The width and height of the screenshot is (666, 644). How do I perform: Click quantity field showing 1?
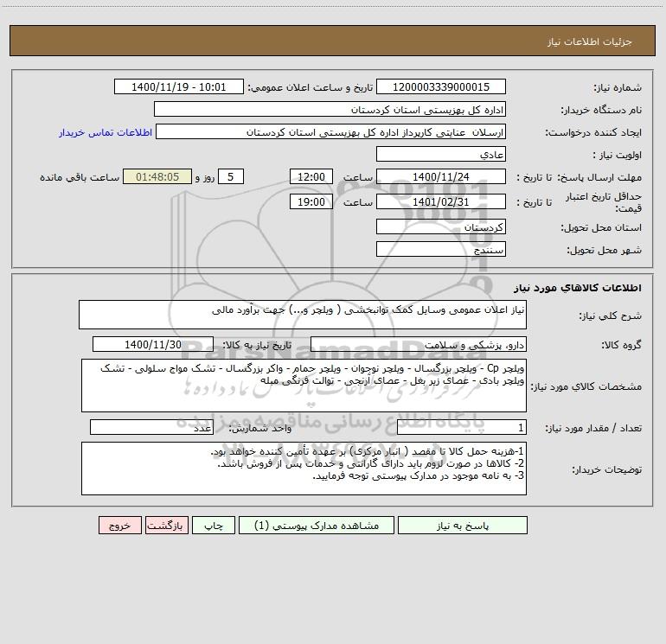coord(462,428)
